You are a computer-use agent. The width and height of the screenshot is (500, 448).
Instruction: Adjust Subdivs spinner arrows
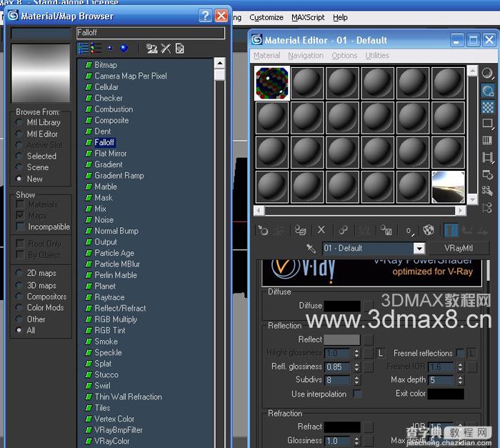357,379
